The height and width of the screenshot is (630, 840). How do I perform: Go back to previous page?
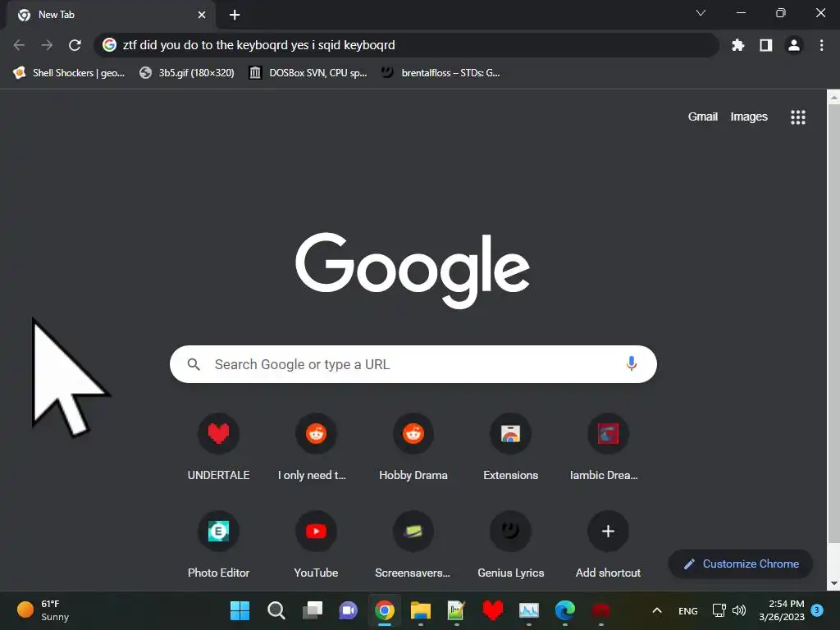(20, 45)
